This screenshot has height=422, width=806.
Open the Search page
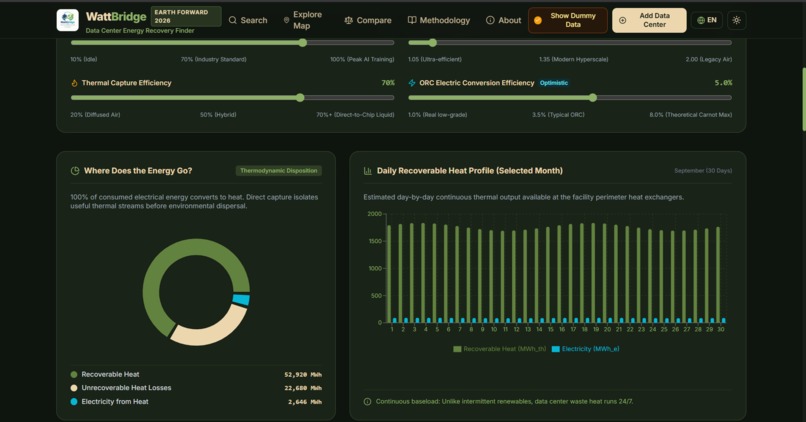(248, 20)
